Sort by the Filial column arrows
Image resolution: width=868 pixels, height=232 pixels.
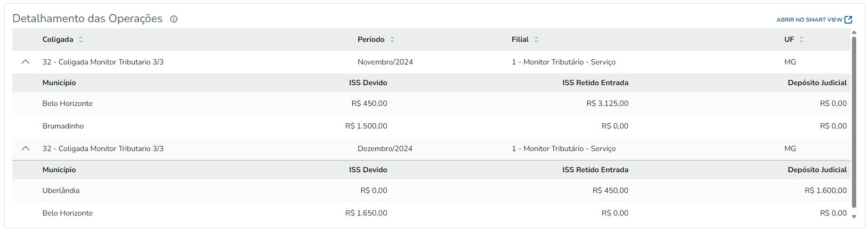click(x=536, y=40)
